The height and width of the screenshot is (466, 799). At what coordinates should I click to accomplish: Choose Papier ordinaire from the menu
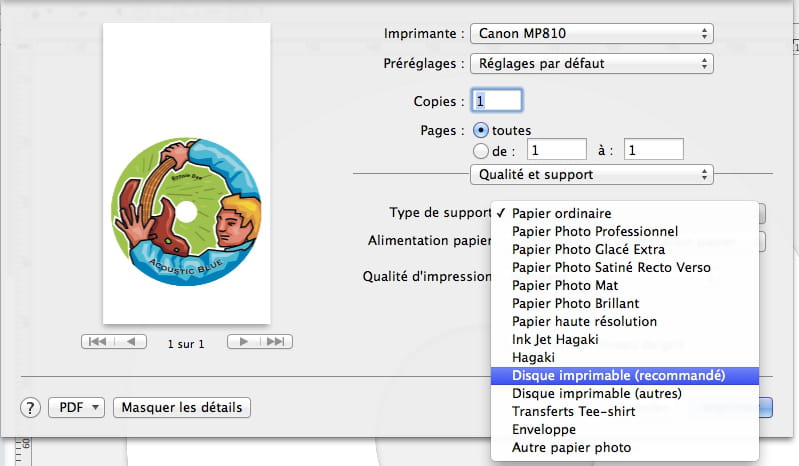(625, 213)
